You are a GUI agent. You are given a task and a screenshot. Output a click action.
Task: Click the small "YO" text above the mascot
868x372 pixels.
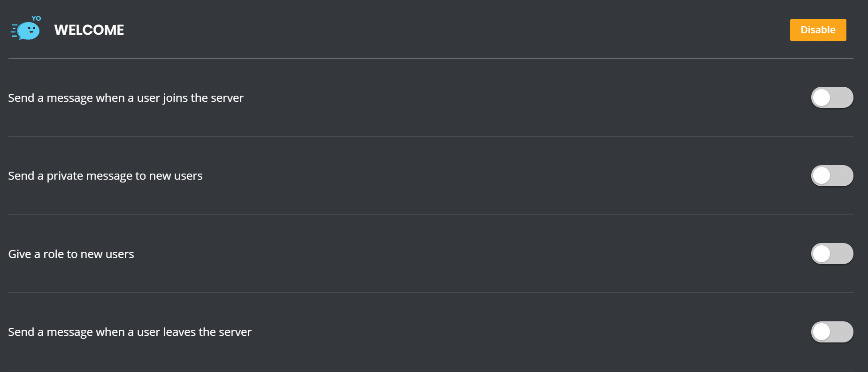(36, 19)
